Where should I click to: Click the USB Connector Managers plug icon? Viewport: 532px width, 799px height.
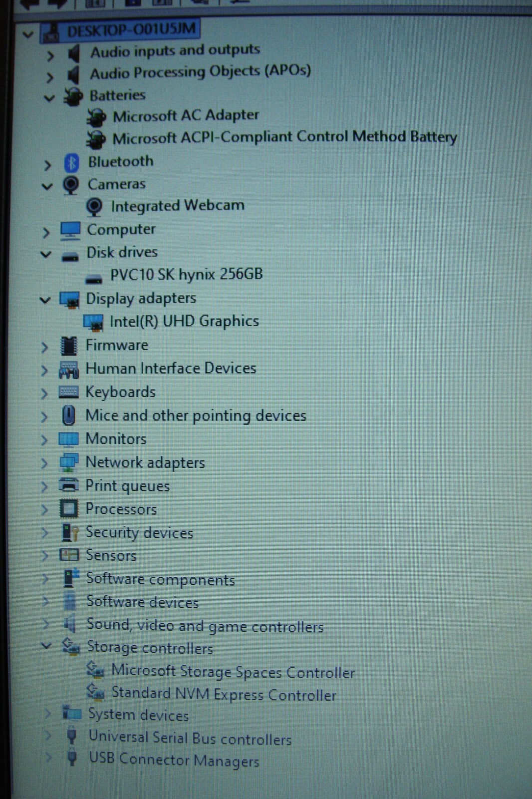click(x=72, y=757)
